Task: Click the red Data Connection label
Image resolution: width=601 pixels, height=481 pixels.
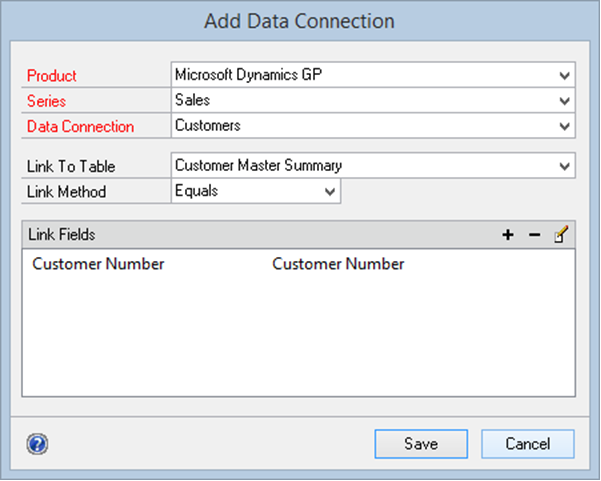Action: (x=80, y=126)
